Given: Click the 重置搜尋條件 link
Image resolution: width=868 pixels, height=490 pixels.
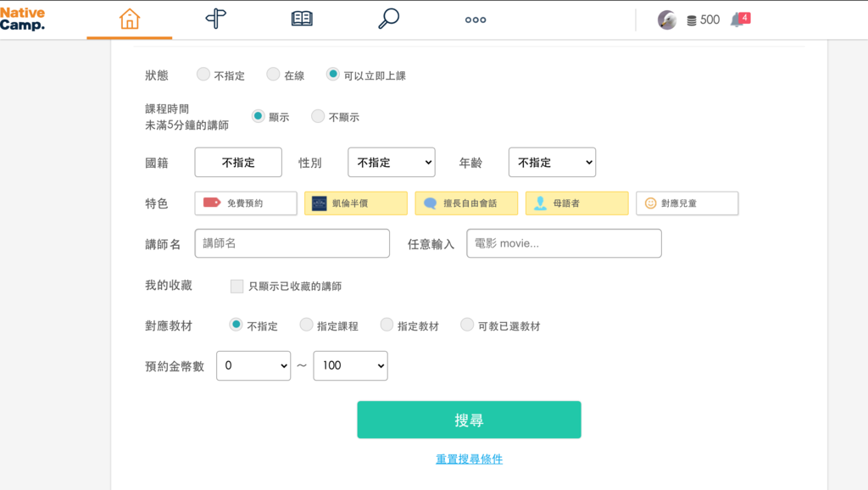Looking at the screenshot, I should point(469,459).
